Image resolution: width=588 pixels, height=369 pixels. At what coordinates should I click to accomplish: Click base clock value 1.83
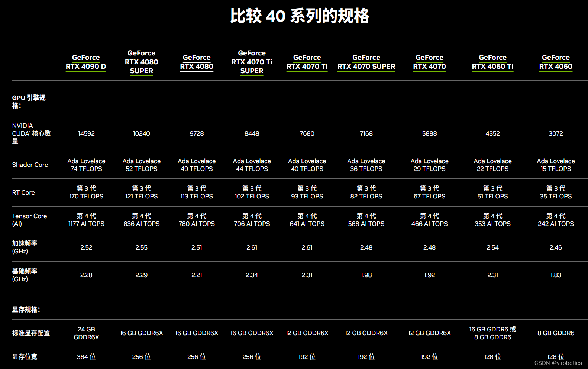(556, 275)
